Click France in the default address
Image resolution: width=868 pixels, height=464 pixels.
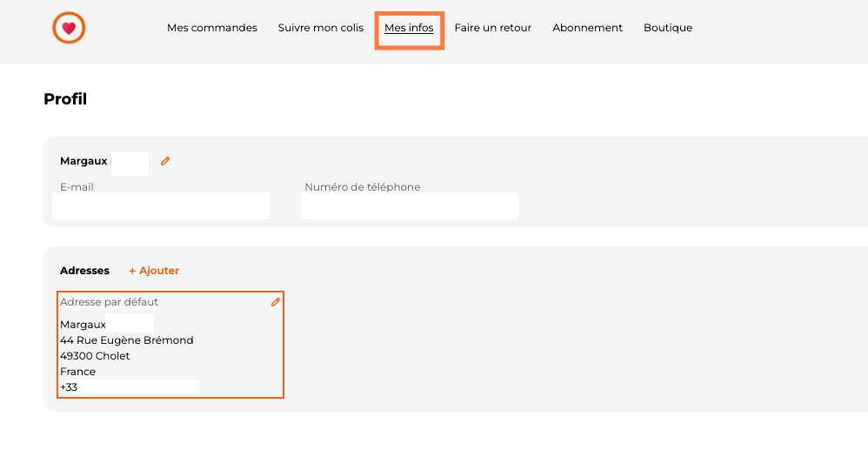77,372
